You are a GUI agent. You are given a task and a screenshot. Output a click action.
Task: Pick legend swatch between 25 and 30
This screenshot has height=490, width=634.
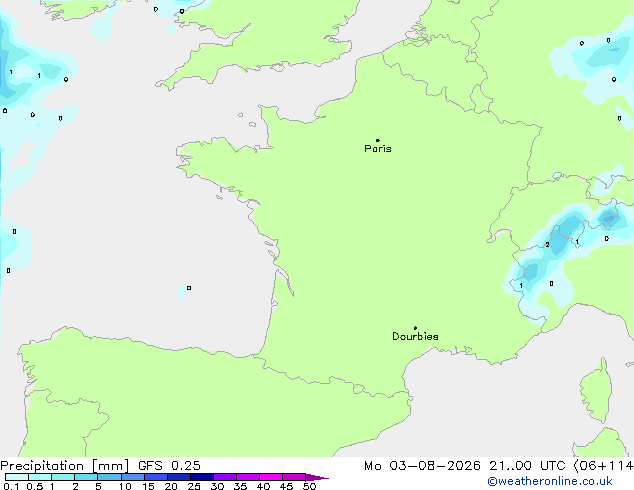click(x=201, y=477)
